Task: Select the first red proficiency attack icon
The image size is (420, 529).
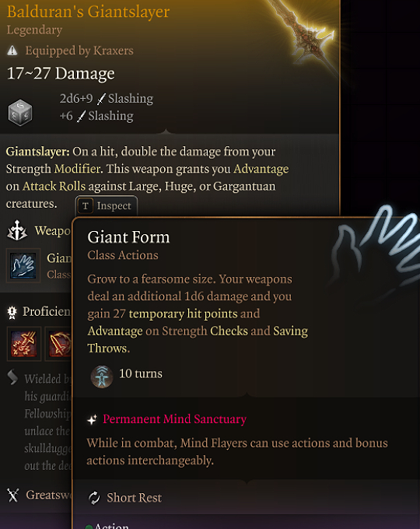Action: pos(24,344)
